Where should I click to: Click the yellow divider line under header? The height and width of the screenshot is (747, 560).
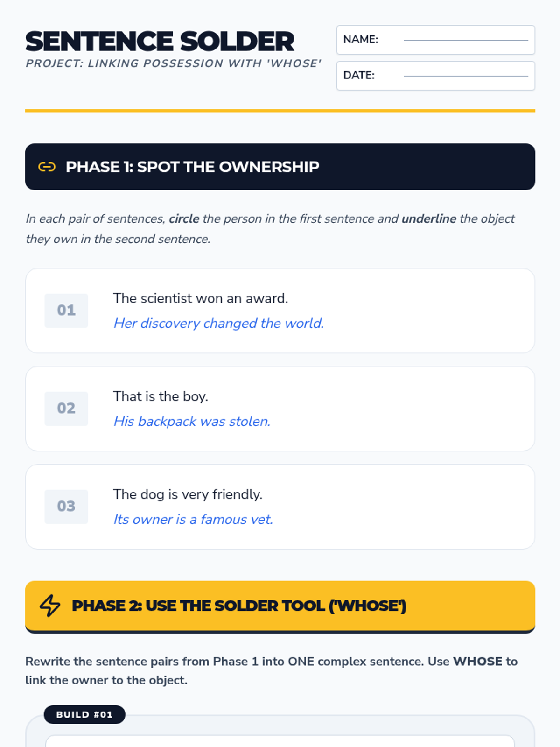280,111
